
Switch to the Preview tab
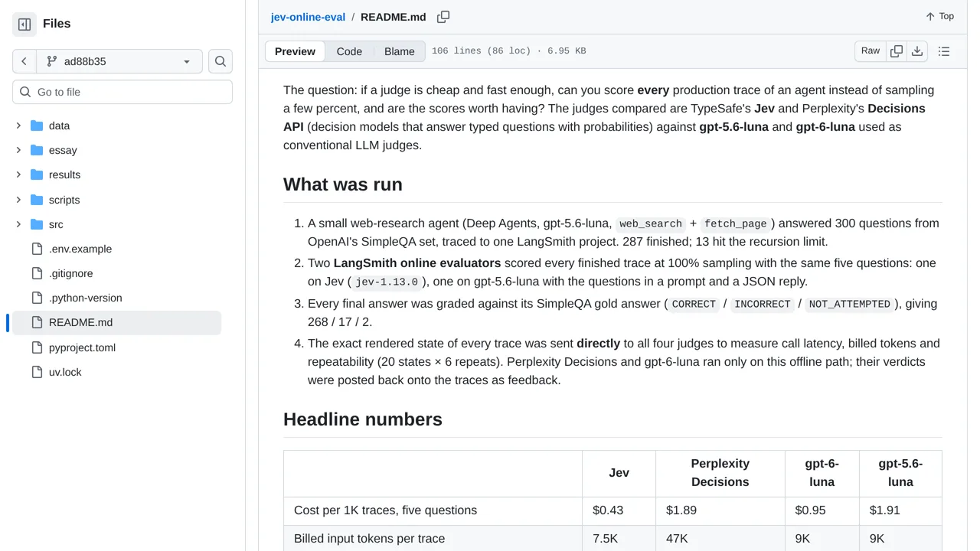tap(295, 51)
